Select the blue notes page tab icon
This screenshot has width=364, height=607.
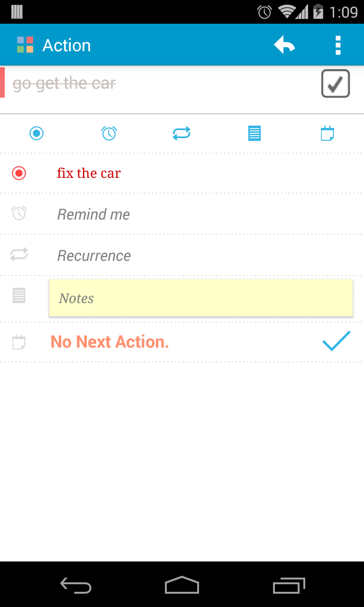click(255, 133)
